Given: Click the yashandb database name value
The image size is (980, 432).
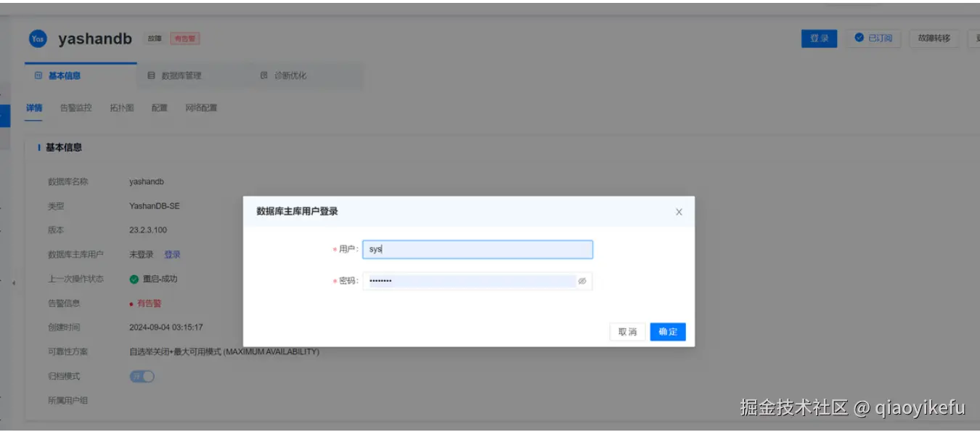Looking at the screenshot, I should pyautogui.click(x=147, y=182).
